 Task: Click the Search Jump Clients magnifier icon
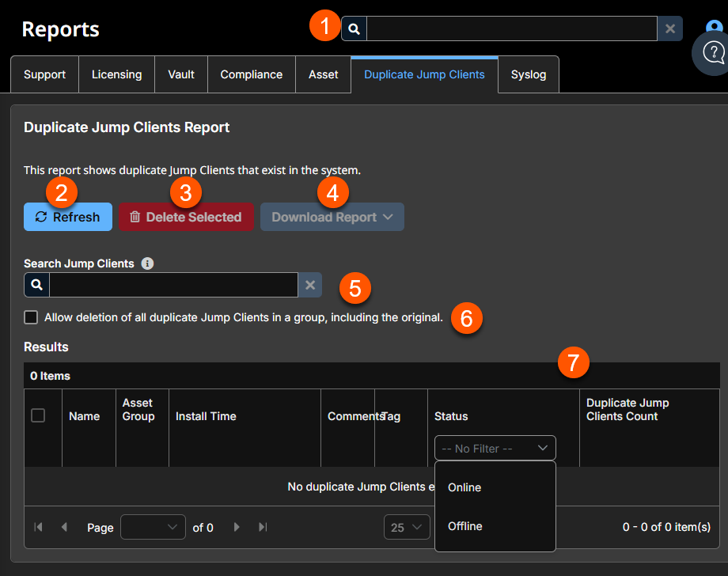point(36,285)
